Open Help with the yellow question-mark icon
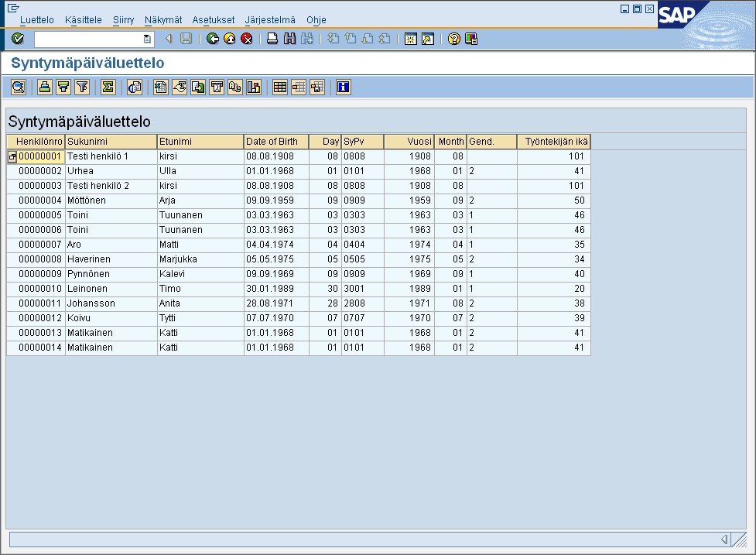 pos(453,39)
